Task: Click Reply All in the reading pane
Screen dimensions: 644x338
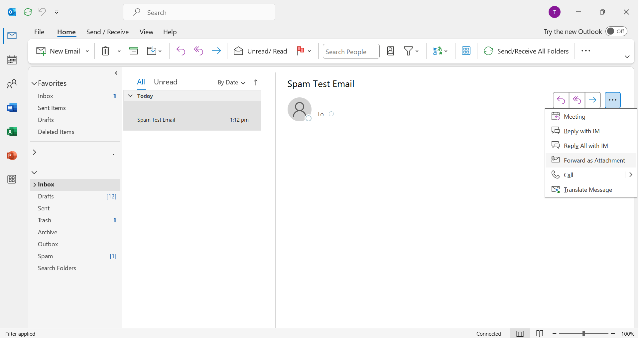Action: coord(577,100)
